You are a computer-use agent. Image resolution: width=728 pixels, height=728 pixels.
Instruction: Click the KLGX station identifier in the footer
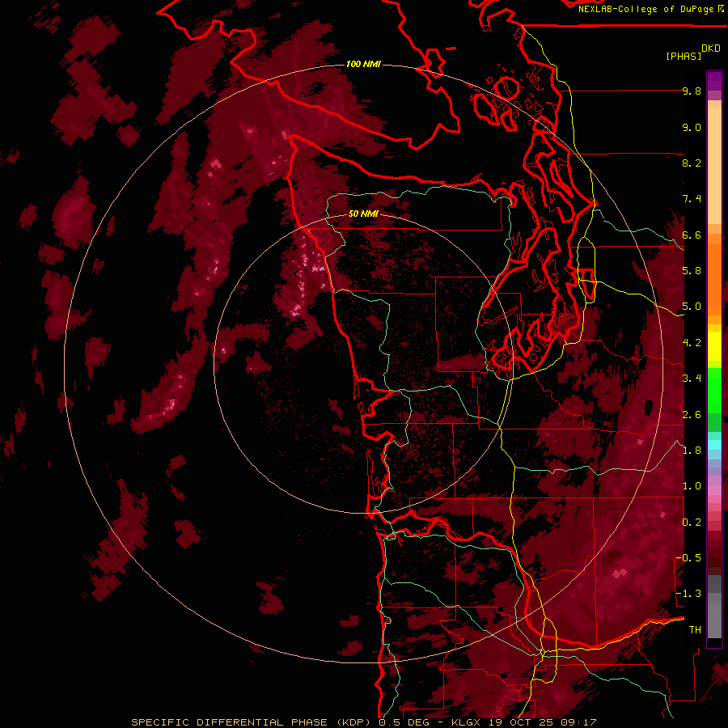468,722
